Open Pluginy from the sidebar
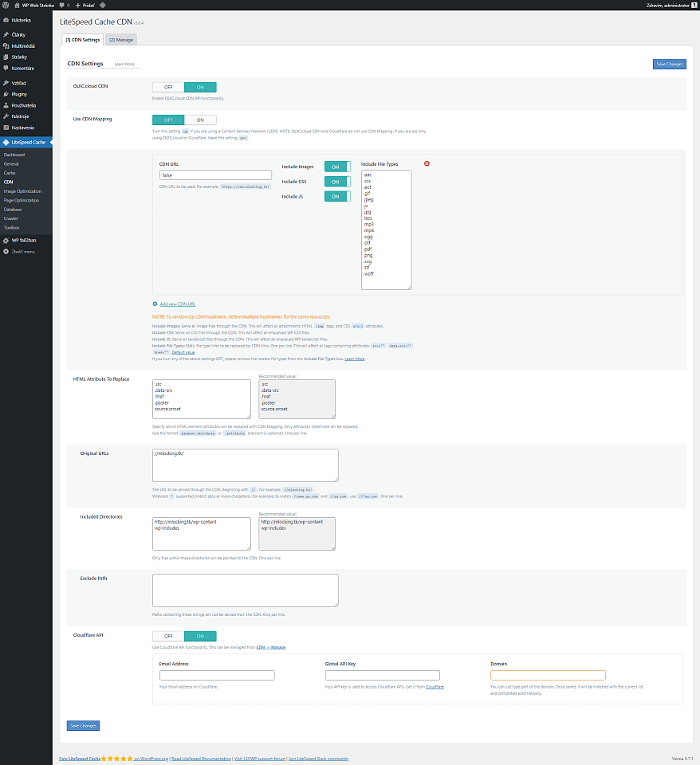The width and height of the screenshot is (700, 765). 19,94
